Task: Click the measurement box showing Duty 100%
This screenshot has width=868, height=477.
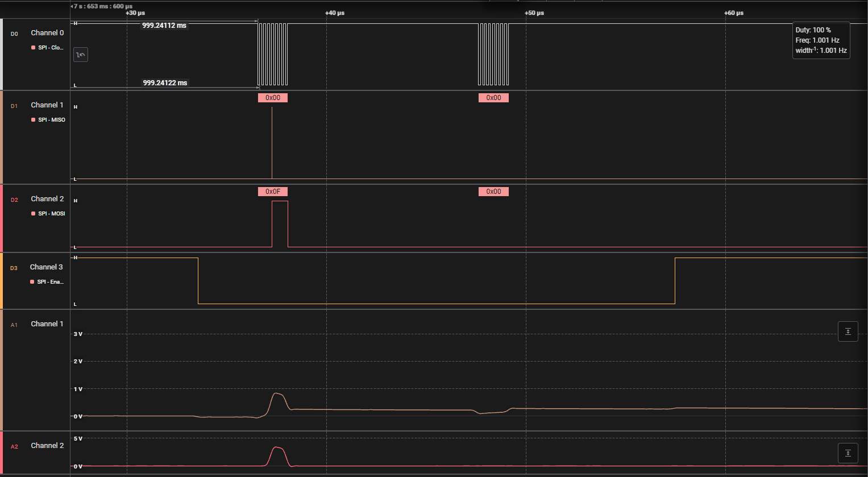Action: pos(821,40)
